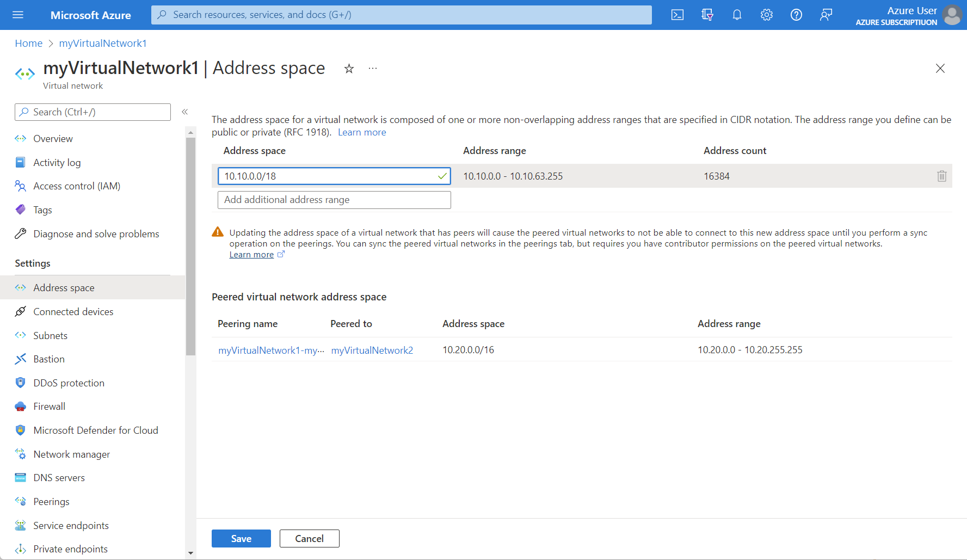Click the Access control (IAM) icon

21,186
